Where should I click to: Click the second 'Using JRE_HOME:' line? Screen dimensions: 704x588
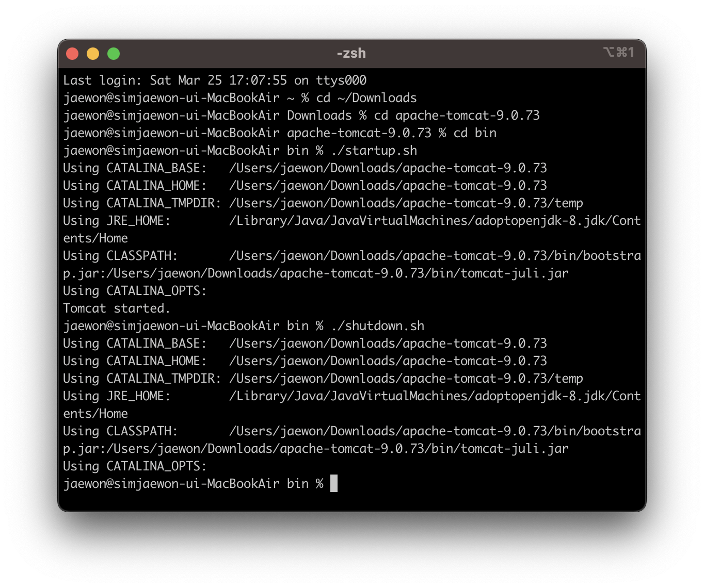[x=352, y=396]
